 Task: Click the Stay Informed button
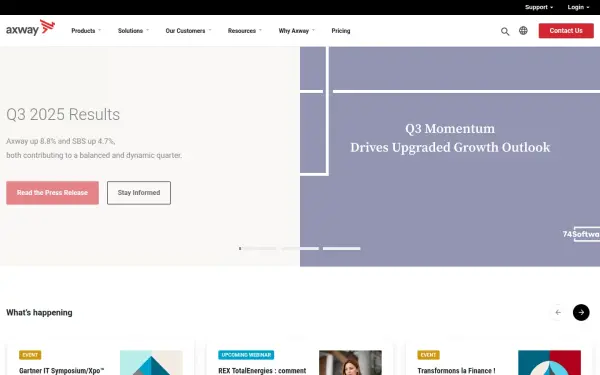(139, 193)
